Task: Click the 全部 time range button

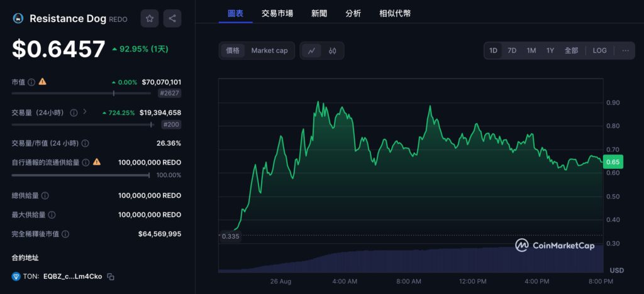Action: pyautogui.click(x=571, y=50)
